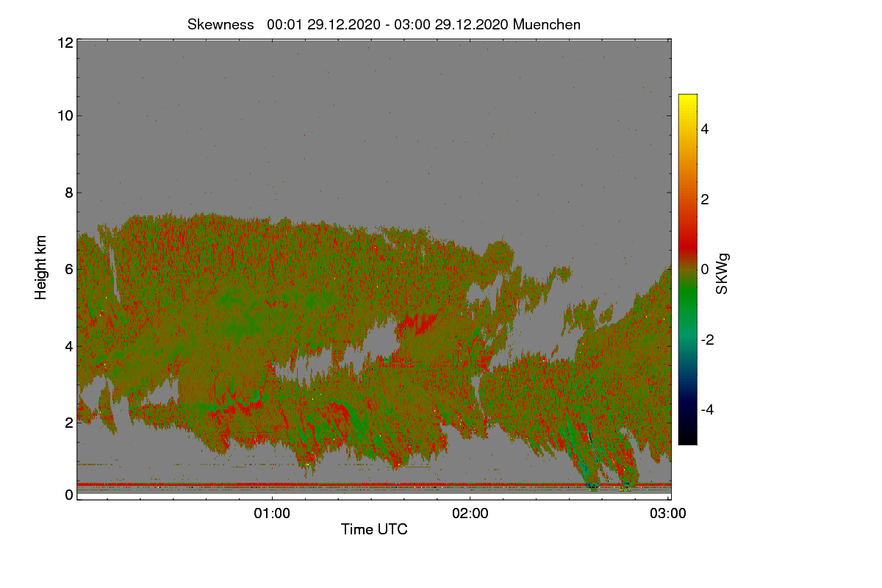Click the height tick label 2 on y-axis
The width and height of the screenshot is (882, 588).
[69, 423]
